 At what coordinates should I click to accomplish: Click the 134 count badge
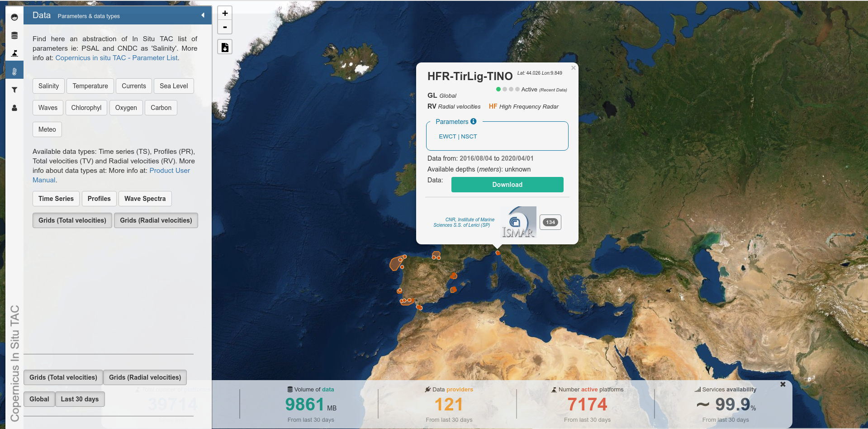click(x=550, y=222)
